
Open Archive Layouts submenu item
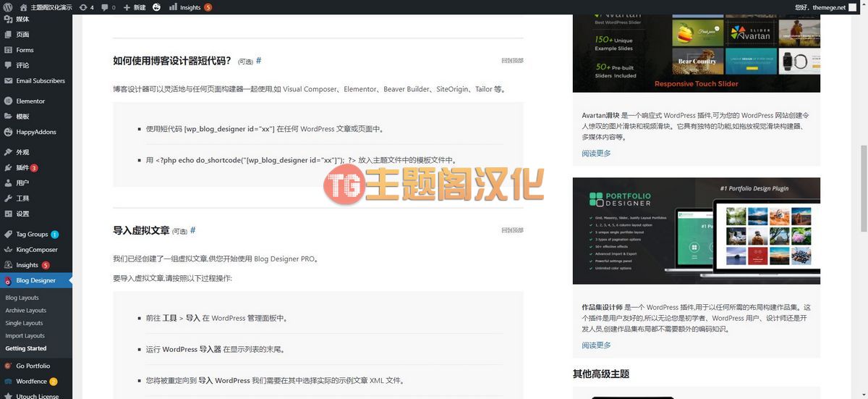tap(26, 310)
